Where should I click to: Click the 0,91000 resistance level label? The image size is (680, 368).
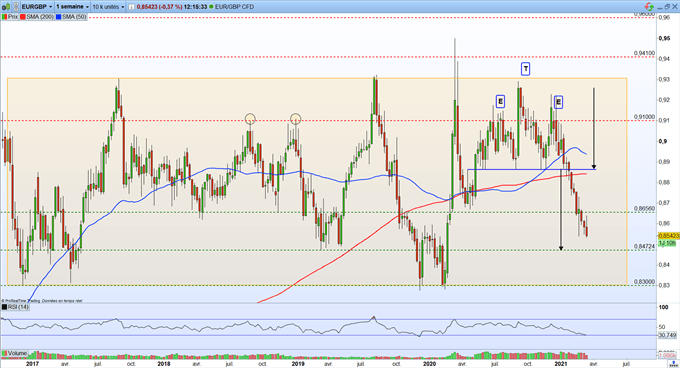644,117
